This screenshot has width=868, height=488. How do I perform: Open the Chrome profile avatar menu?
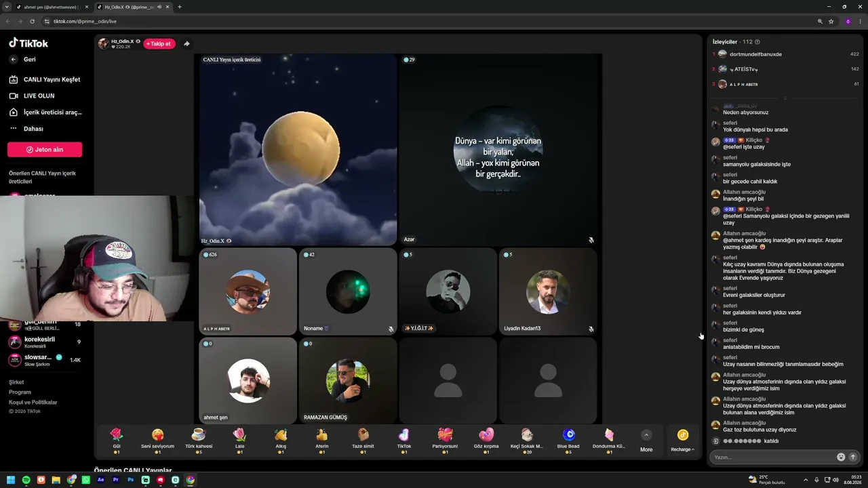click(848, 21)
